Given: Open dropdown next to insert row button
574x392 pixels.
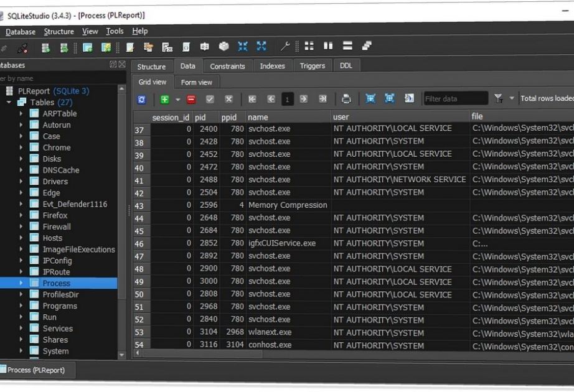Looking at the screenshot, I should pos(177,100).
